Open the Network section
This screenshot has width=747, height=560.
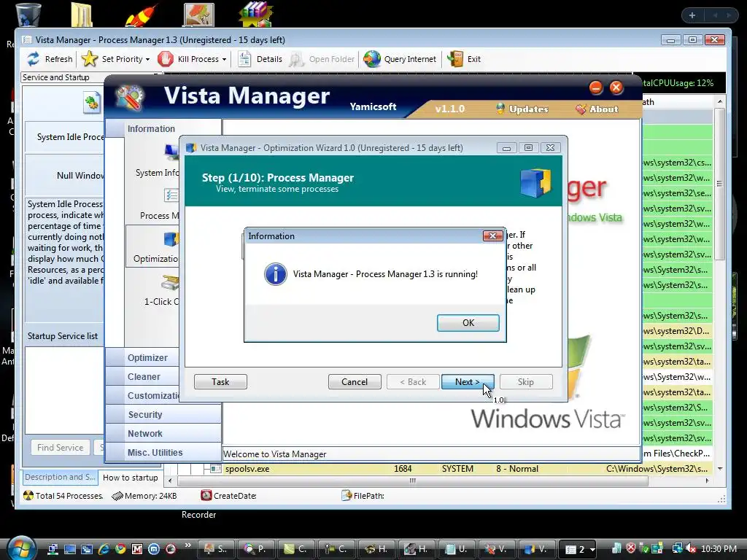(x=163, y=434)
